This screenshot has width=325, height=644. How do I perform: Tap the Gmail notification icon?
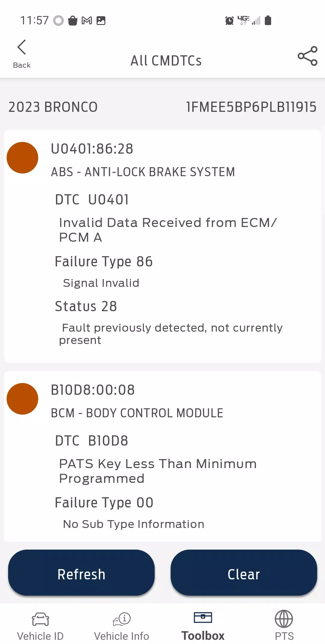87,20
